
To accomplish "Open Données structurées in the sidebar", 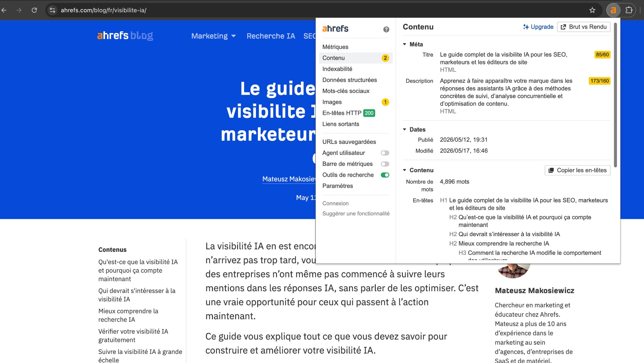I will click(x=349, y=80).
